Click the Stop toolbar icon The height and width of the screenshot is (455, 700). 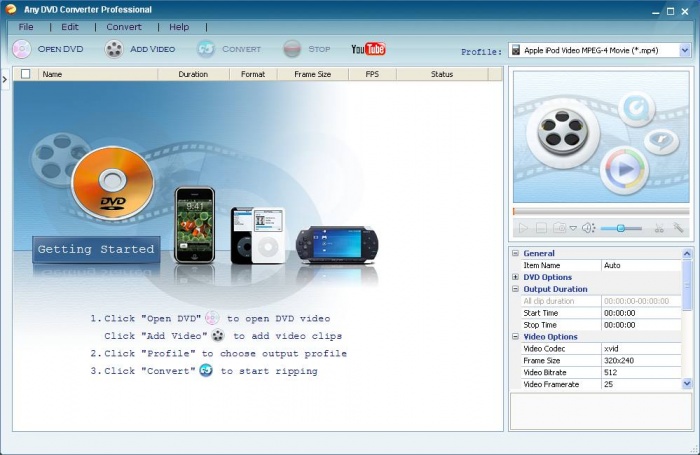[x=292, y=49]
